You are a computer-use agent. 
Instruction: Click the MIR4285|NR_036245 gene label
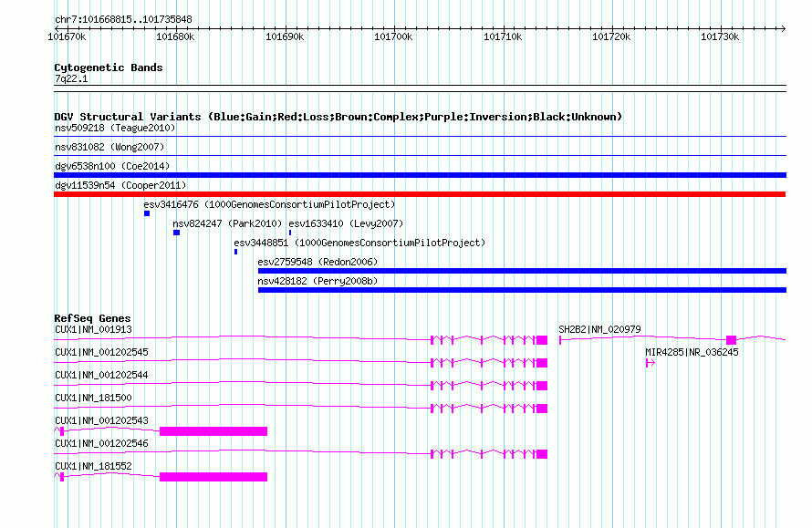692,352
